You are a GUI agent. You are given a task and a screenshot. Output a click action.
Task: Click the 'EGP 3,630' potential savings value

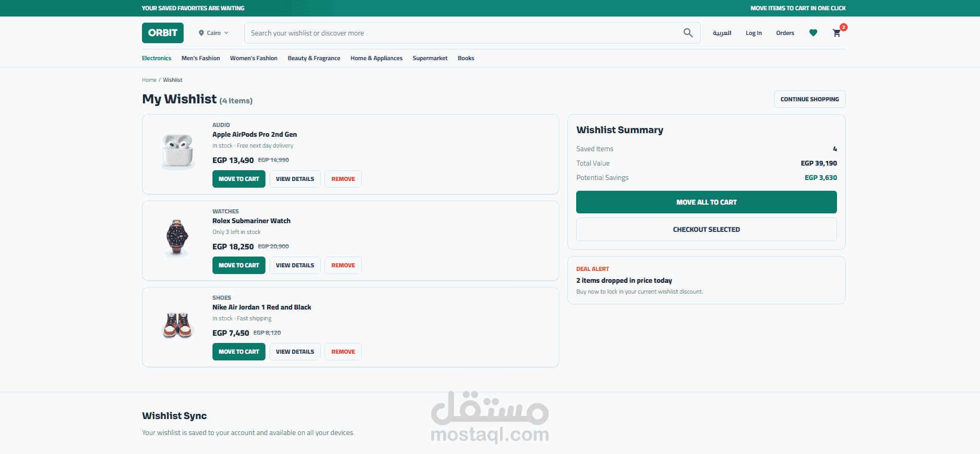pyautogui.click(x=821, y=177)
